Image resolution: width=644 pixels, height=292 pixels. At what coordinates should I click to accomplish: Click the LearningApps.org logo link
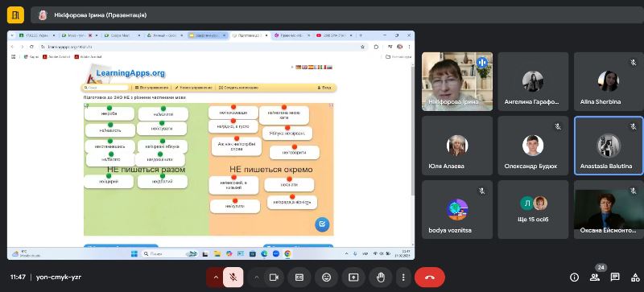coord(130,73)
